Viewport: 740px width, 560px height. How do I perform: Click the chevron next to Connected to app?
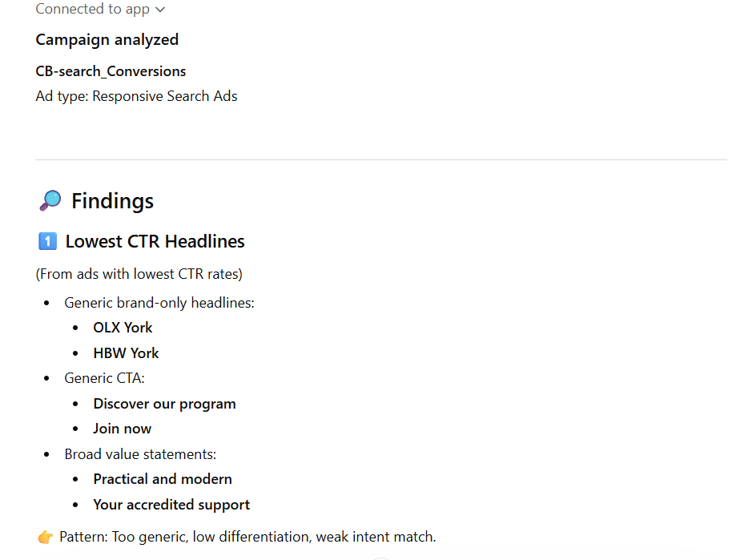coord(159,9)
